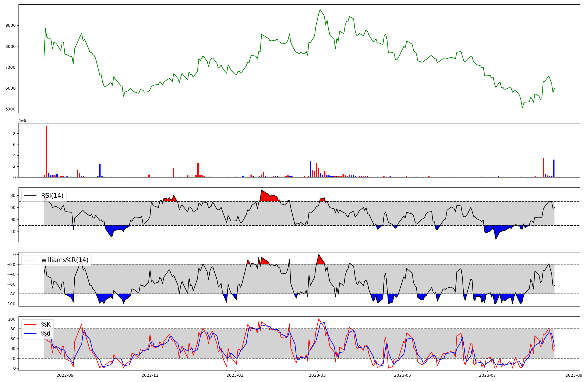The image size is (588, 382).
Task: Click the %d legend entry text
Action: tap(46, 334)
